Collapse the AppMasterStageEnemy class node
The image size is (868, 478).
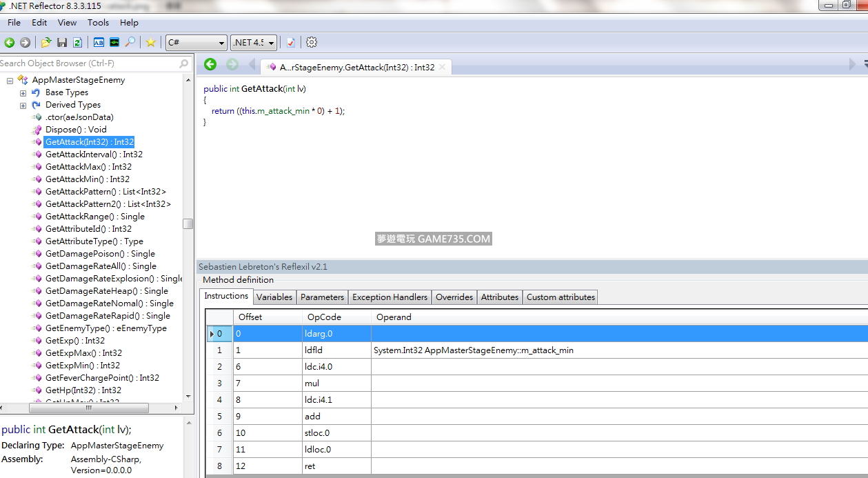click(10, 80)
